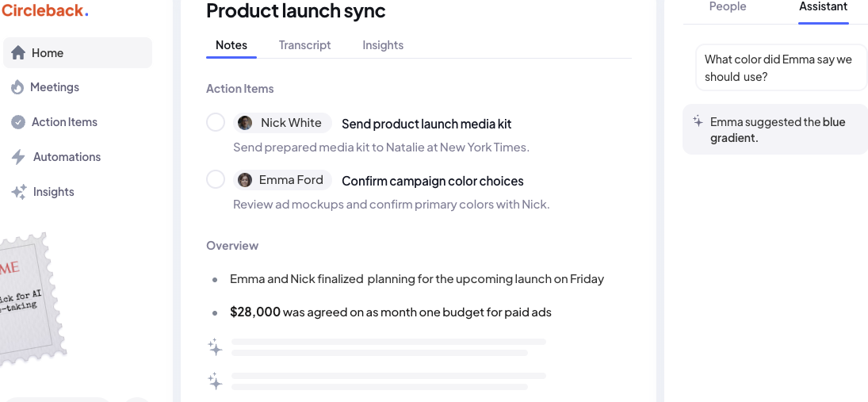Select the Notes tab

click(231, 45)
